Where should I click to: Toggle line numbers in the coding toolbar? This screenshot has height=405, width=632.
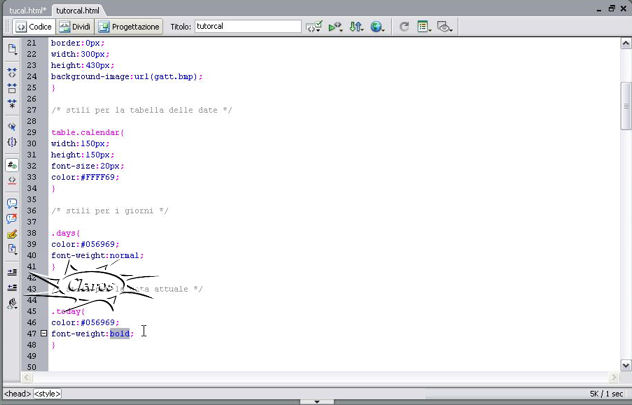click(12, 165)
